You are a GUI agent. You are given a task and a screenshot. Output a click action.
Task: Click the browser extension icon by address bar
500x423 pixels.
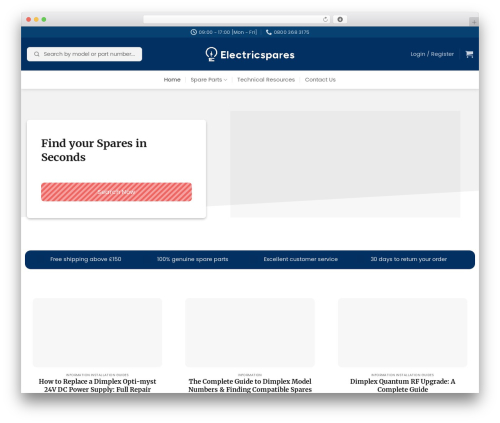[x=340, y=20]
